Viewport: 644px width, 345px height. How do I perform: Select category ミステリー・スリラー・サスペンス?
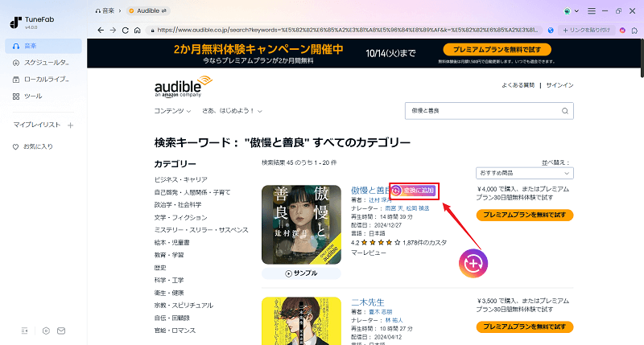pyautogui.click(x=201, y=230)
